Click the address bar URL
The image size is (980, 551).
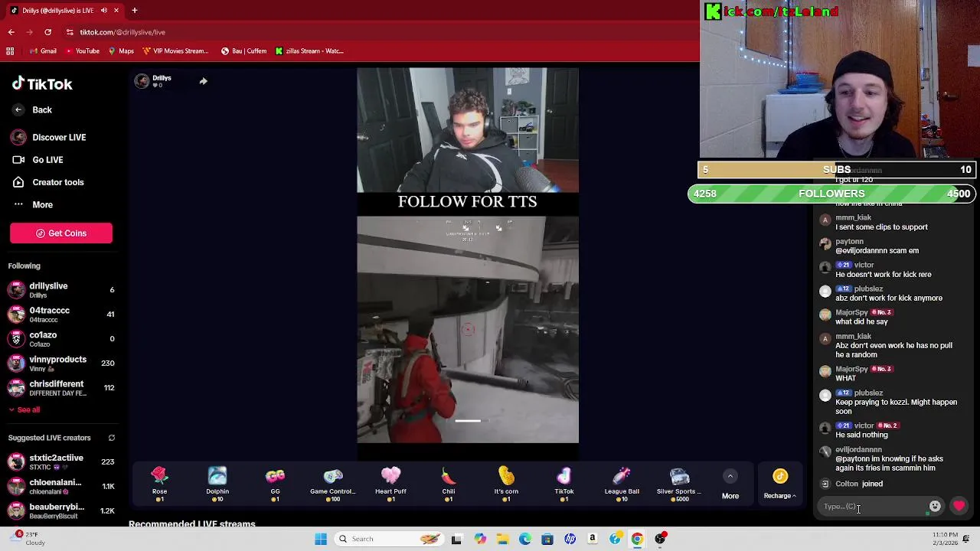point(122,32)
